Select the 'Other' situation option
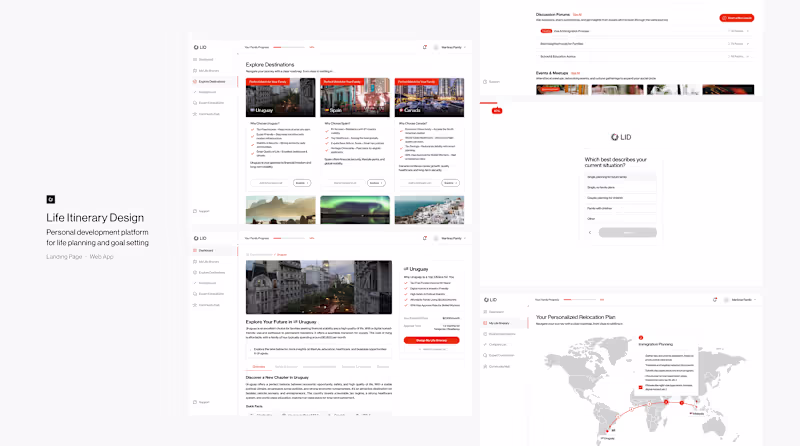Viewport: 800px width, 446px height. [x=620, y=219]
